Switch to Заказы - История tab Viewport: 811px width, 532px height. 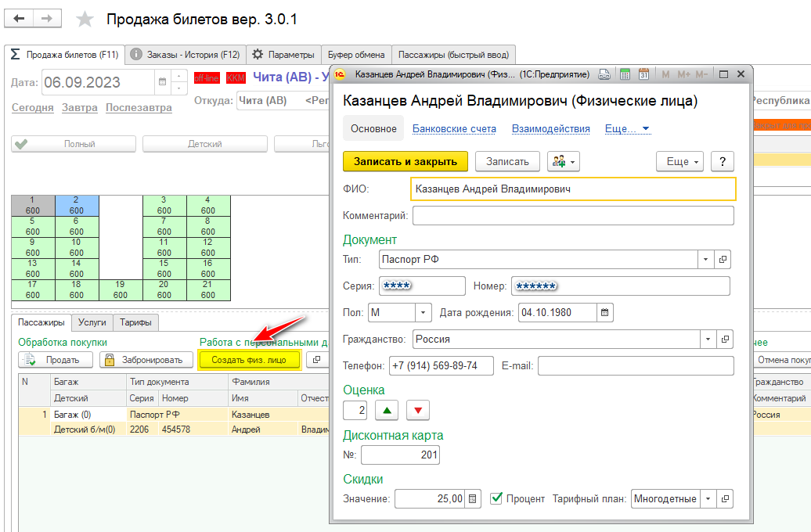[x=186, y=55]
